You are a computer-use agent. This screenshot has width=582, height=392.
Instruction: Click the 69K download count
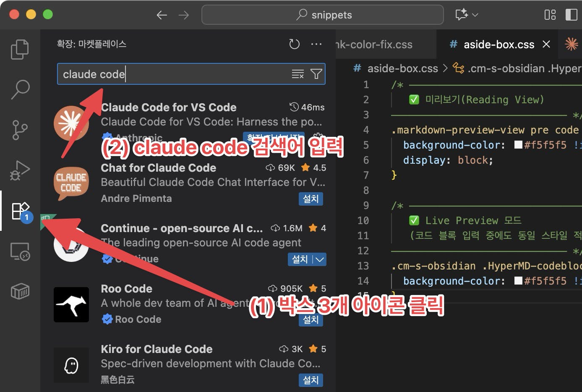coord(281,168)
